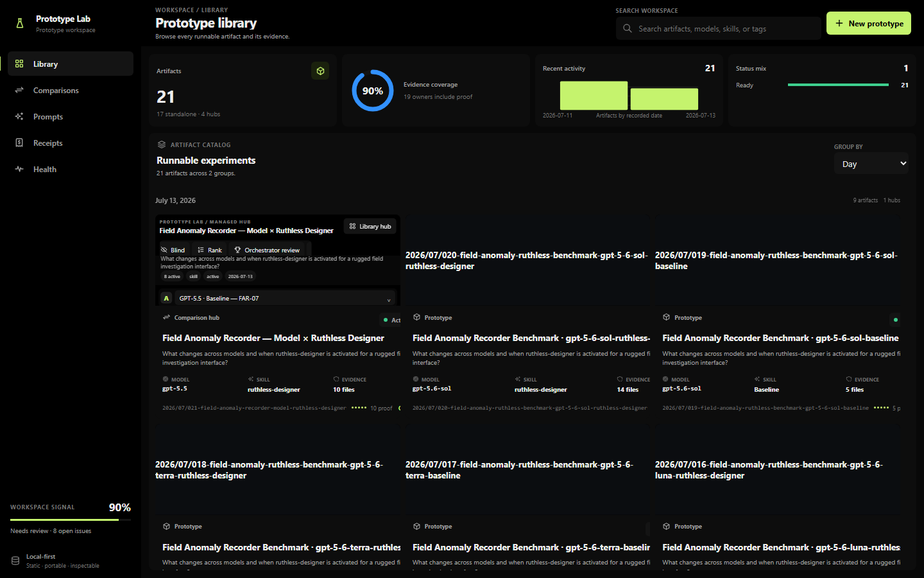Click the Local-first database icon
Viewport: 924px width, 578px height.
15,561
